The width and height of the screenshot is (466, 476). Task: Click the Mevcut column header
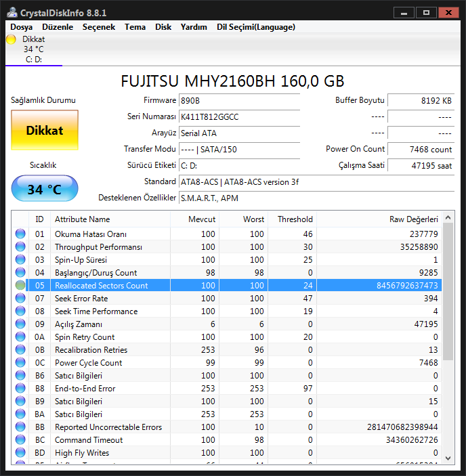pos(194,219)
